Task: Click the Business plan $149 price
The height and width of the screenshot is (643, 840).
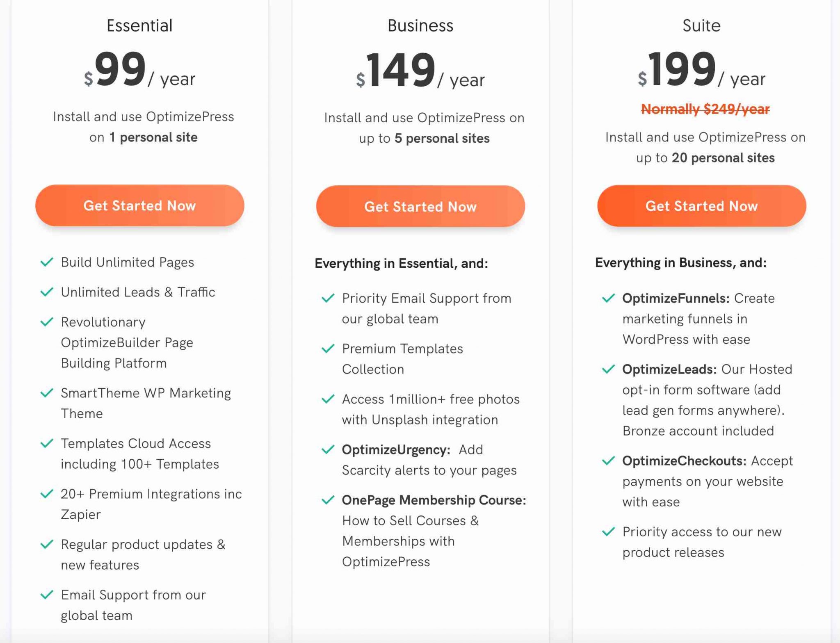Action: point(401,71)
